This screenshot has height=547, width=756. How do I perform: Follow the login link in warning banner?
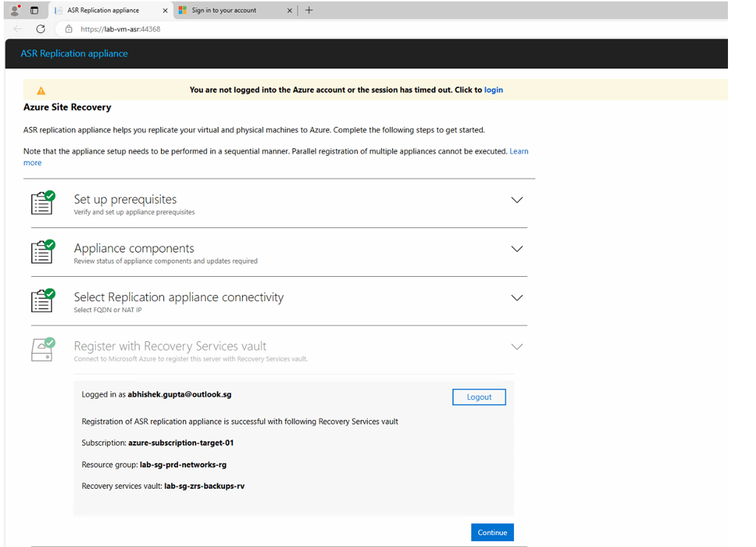tap(493, 89)
